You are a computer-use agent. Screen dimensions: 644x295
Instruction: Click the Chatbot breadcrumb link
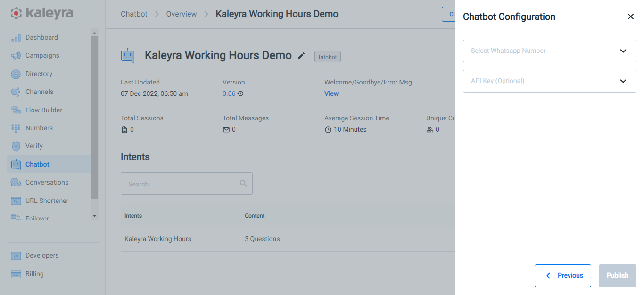tap(134, 14)
